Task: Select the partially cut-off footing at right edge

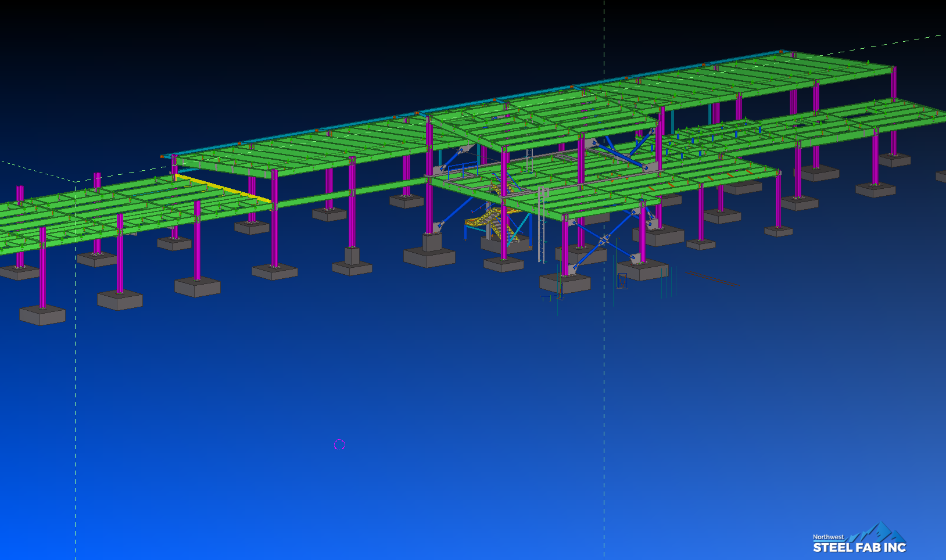Action: point(941,176)
